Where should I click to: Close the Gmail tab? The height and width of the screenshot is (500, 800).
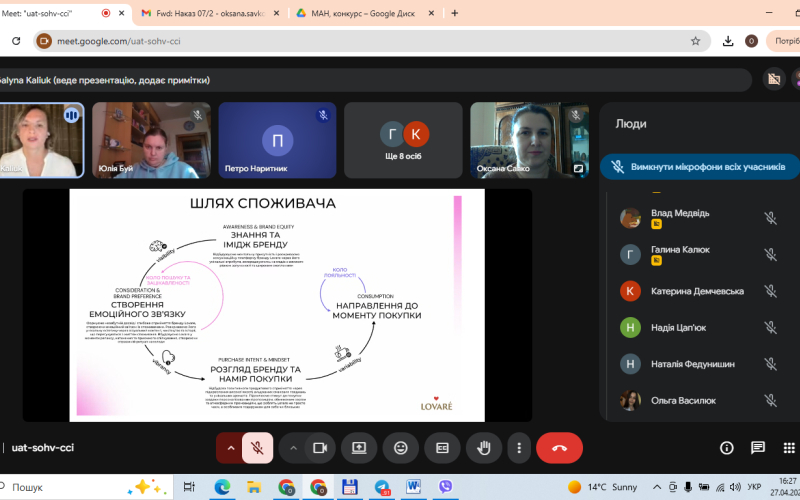[276, 13]
